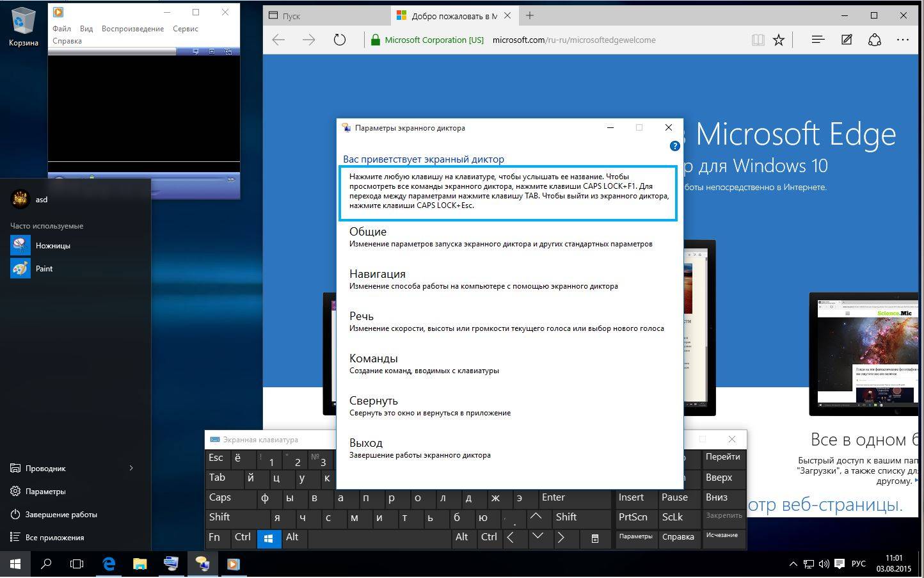Open Narrator help question mark icon
Screen dimensions: 924x578
[x=674, y=146]
